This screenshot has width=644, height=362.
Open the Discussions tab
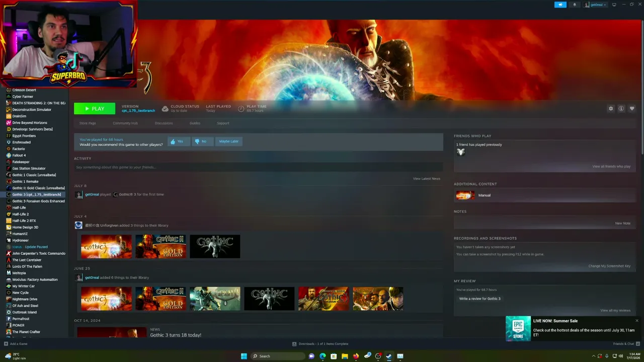(x=164, y=123)
